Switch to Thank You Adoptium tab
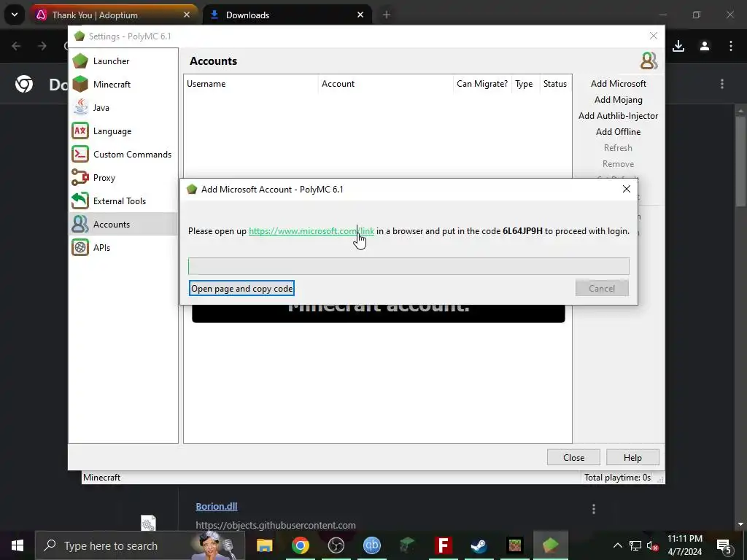This screenshot has width=747, height=560. click(115, 15)
